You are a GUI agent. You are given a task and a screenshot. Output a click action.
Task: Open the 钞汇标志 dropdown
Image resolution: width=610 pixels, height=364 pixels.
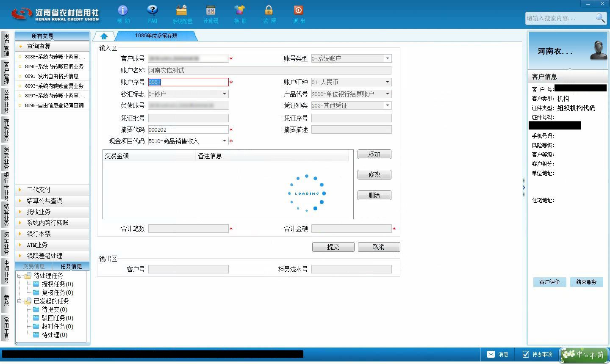[x=225, y=94]
